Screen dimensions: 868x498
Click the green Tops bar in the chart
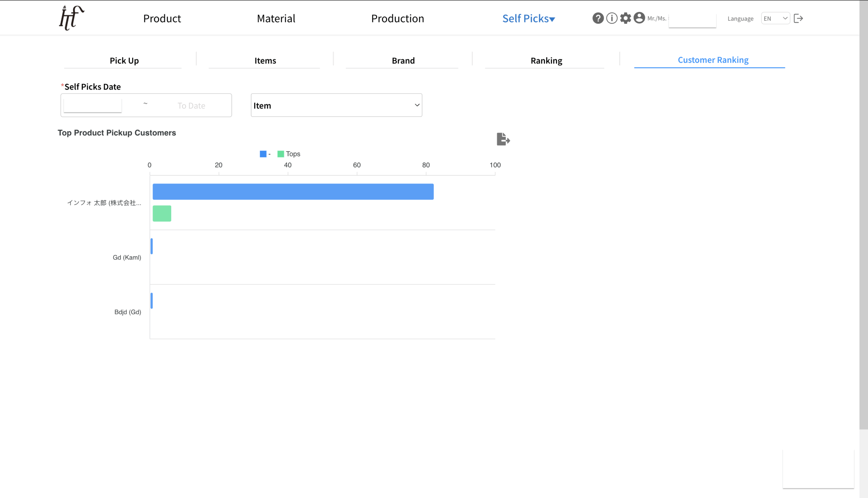tap(162, 214)
